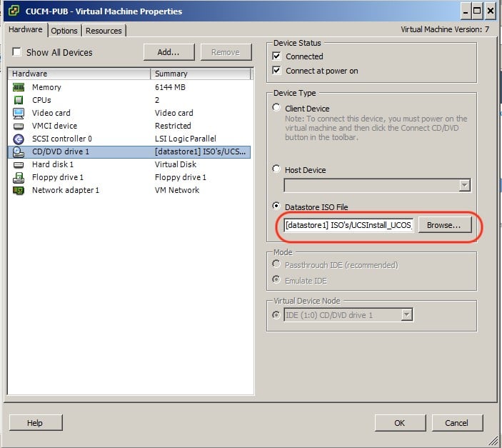This screenshot has height=448, width=502.
Task: Click the datastore ISO path field
Action: pos(348,225)
